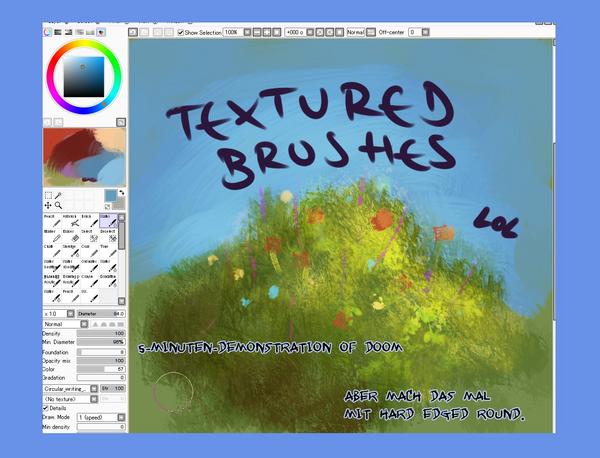This screenshot has height=458, width=600.
Task: Click the highlighted active brush tool
Action: pos(108,221)
